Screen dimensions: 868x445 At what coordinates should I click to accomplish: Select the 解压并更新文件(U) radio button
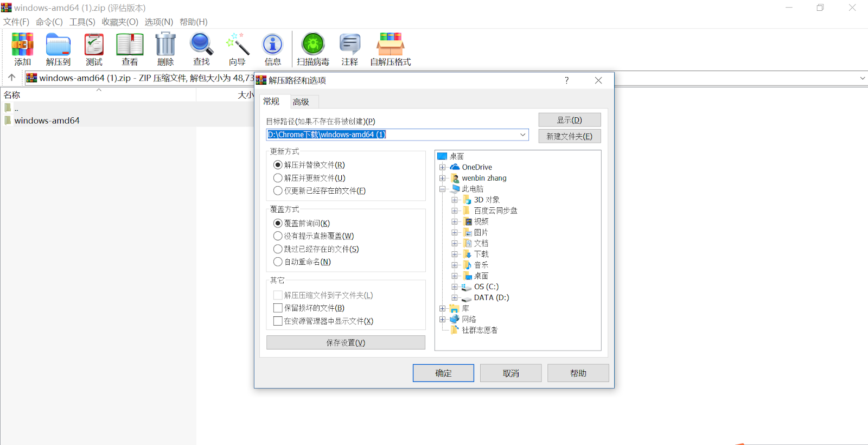278,178
